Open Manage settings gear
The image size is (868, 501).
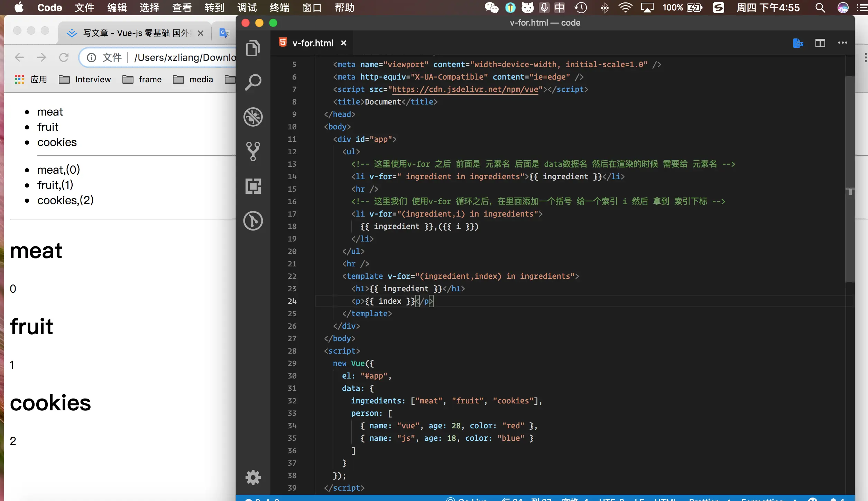253,477
